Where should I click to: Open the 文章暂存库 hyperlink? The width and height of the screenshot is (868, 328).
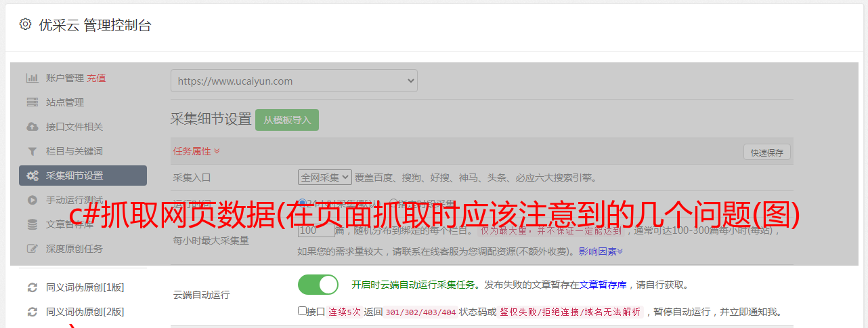point(603,285)
